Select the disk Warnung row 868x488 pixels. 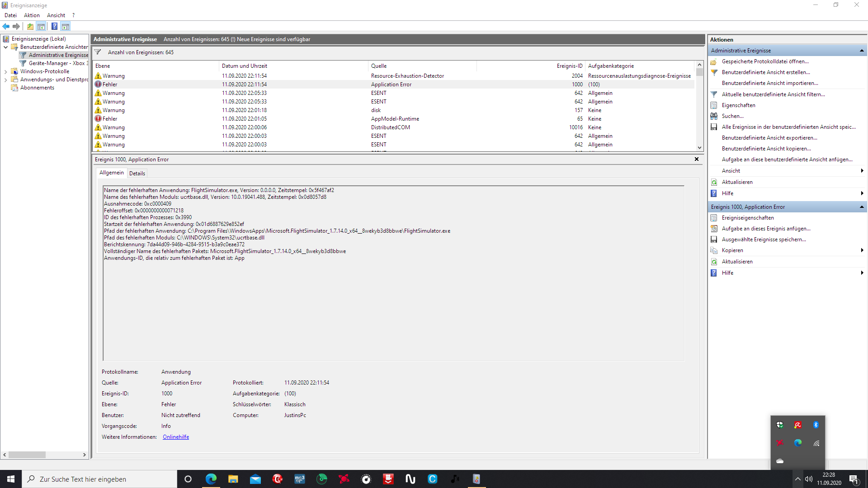click(393, 110)
